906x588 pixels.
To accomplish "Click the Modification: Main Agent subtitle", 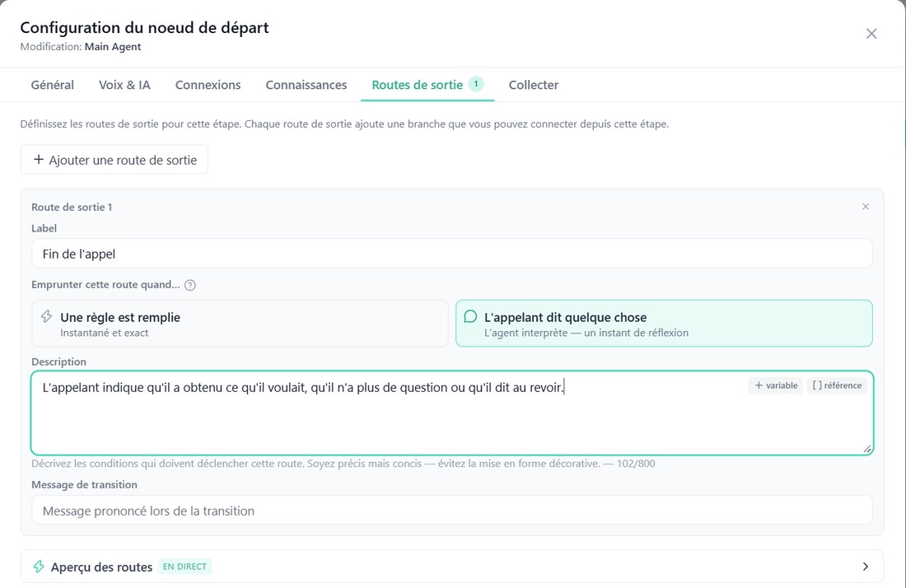I will (x=81, y=47).
